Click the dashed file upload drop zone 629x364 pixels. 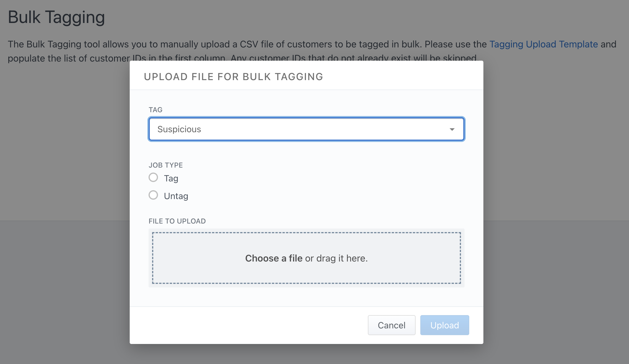tap(307, 244)
